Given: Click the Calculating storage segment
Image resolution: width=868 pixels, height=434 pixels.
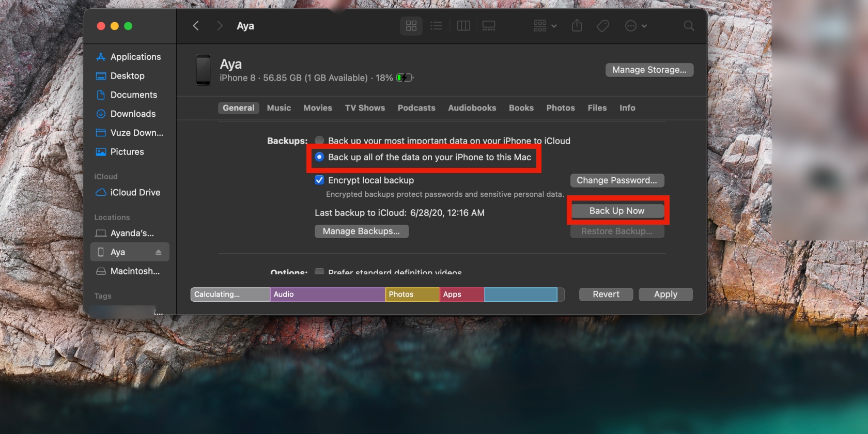Looking at the screenshot, I should coord(230,295).
